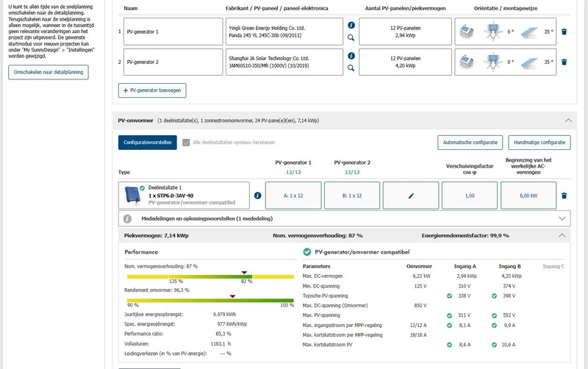Click PV-generator 2 12/12 count
This screenshot has height=369, width=588.
click(x=352, y=173)
